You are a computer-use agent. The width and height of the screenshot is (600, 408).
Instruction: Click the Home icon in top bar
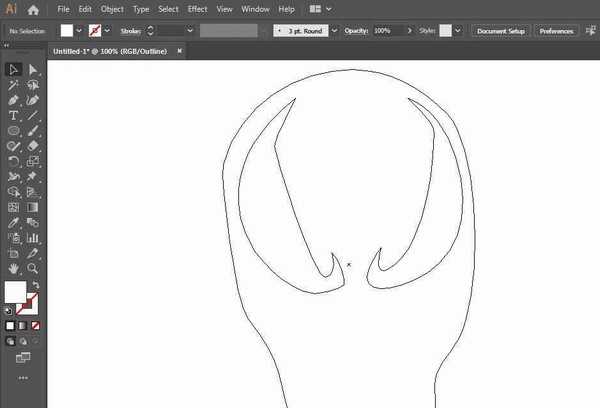(33, 9)
